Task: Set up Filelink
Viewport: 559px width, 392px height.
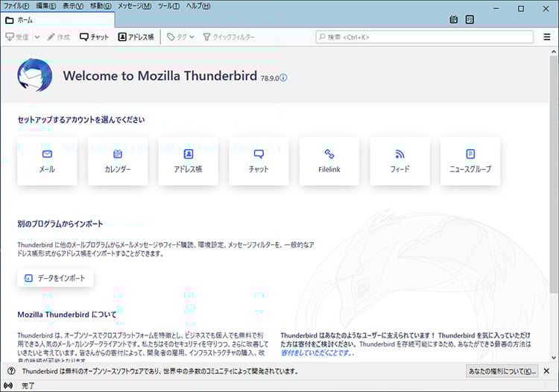Action: [x=329, y=161]
